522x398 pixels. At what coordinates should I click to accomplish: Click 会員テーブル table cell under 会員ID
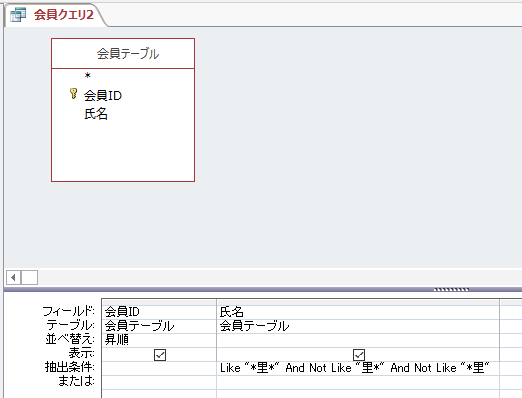(159, 326)
